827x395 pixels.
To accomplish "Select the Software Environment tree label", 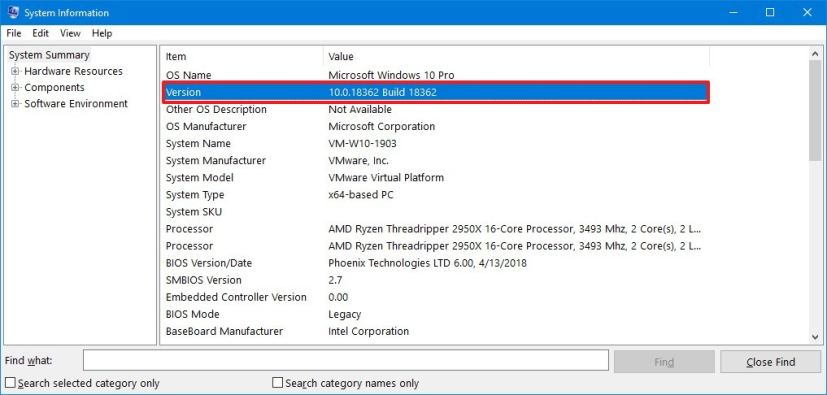I will [x=76, y=103].
